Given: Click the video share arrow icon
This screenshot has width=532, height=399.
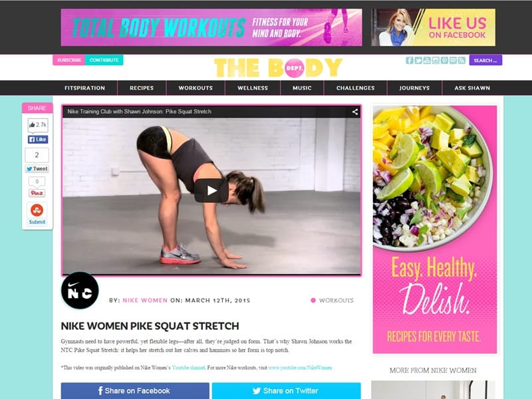Looking at the screenshot, I should pyautogui.click(x=355, y=112).
